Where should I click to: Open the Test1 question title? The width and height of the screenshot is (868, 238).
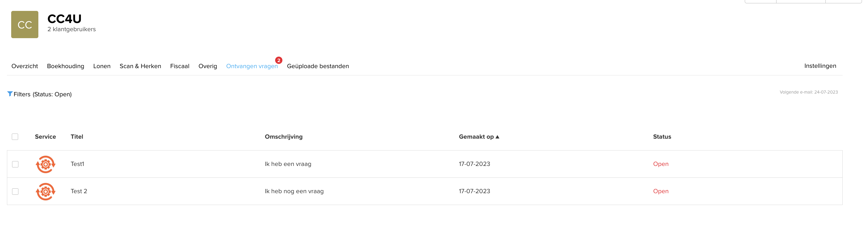78,164
